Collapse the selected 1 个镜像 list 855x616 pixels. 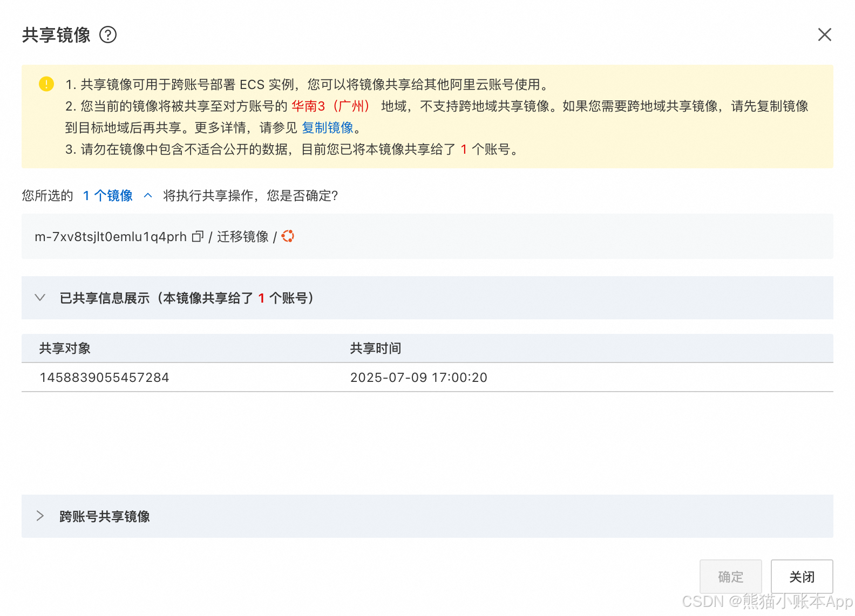148,195
